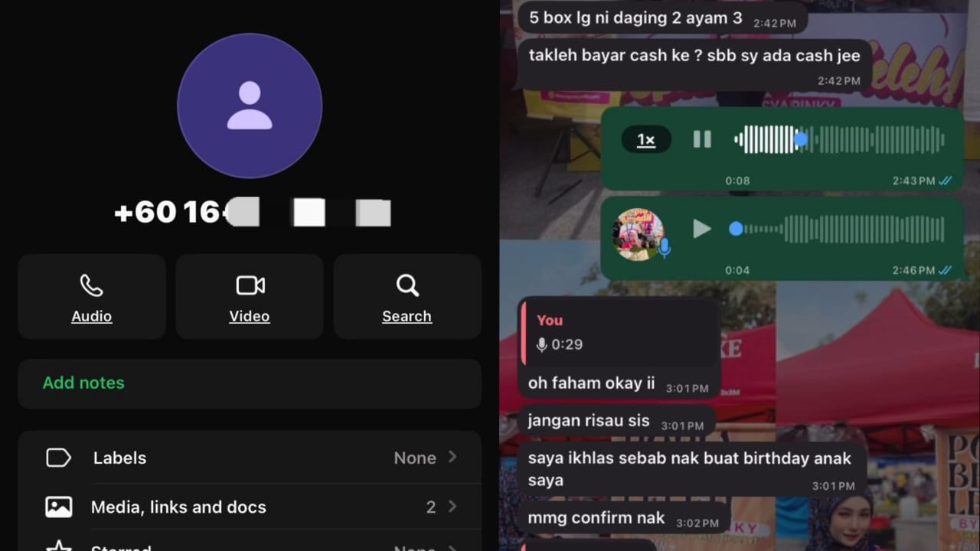Click the 'None' value for Labels
This screenshot has height=551, width=980.
[x=415, y=458]
